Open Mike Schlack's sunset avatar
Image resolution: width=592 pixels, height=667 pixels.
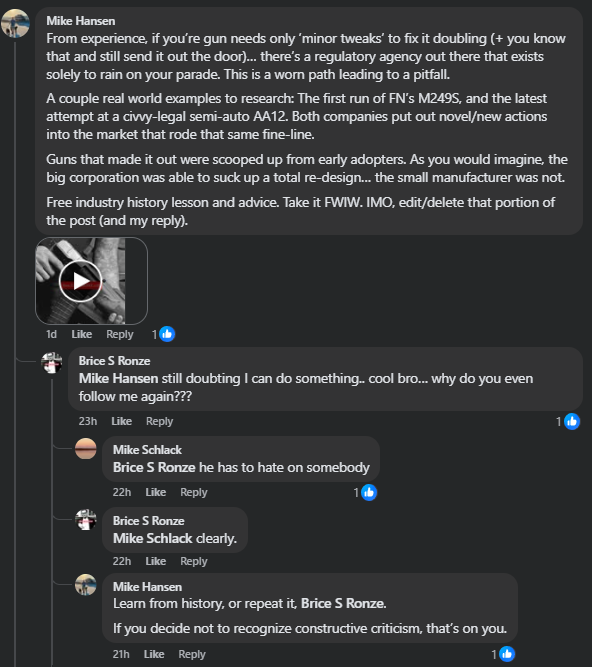click(86, 448)
